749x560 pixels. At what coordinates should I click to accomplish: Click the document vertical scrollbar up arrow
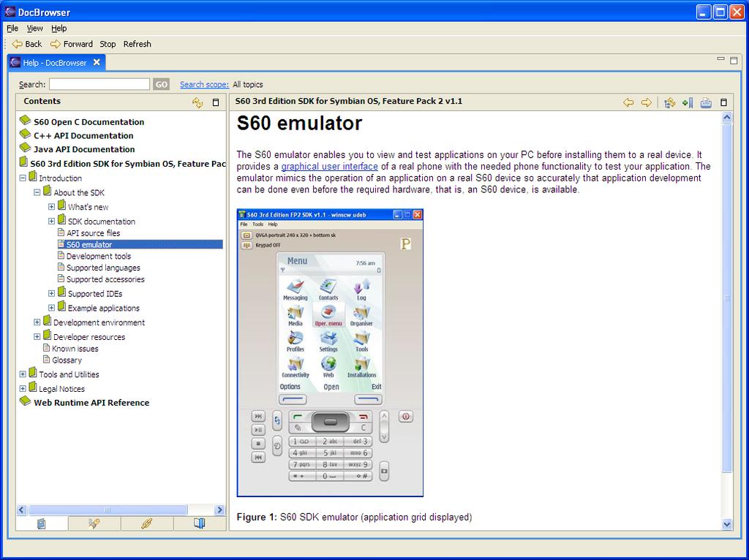pyautogui.click(x=726, y=118)
